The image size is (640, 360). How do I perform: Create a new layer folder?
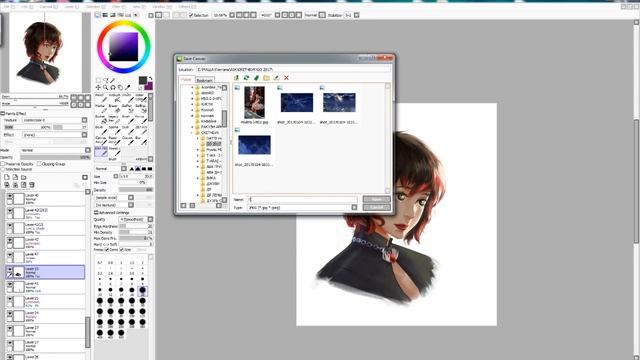coord(23,177)
